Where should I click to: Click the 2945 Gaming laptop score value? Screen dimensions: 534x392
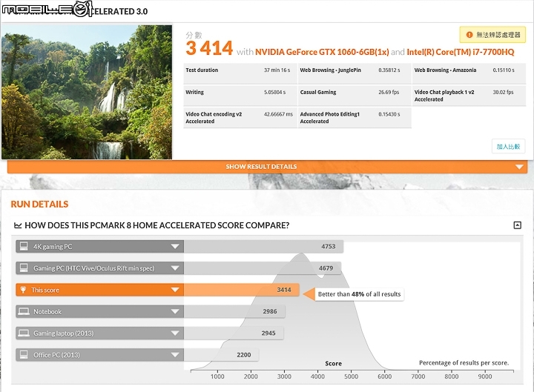[x=268, y=333]
